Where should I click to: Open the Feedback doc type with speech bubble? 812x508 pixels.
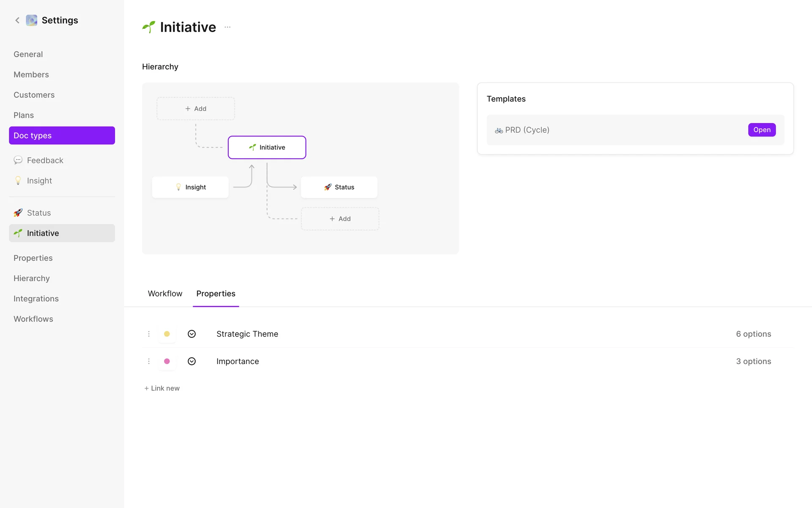pos(45,160)
